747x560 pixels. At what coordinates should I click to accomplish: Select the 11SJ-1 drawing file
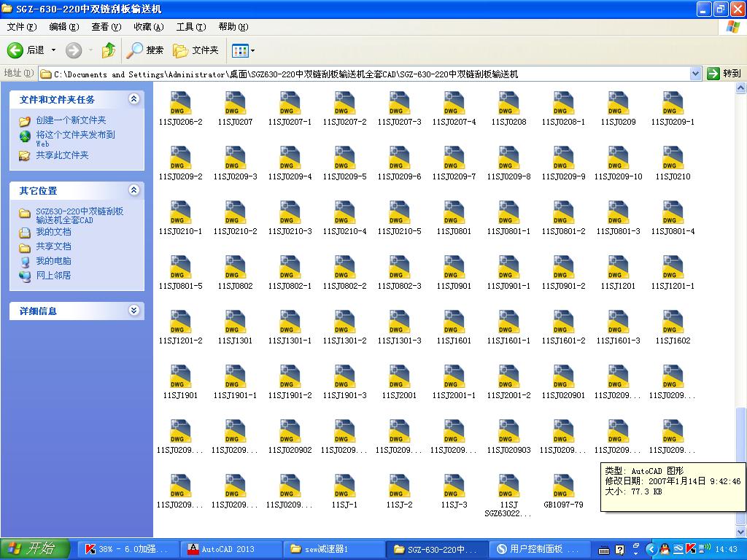coord(344,486)
